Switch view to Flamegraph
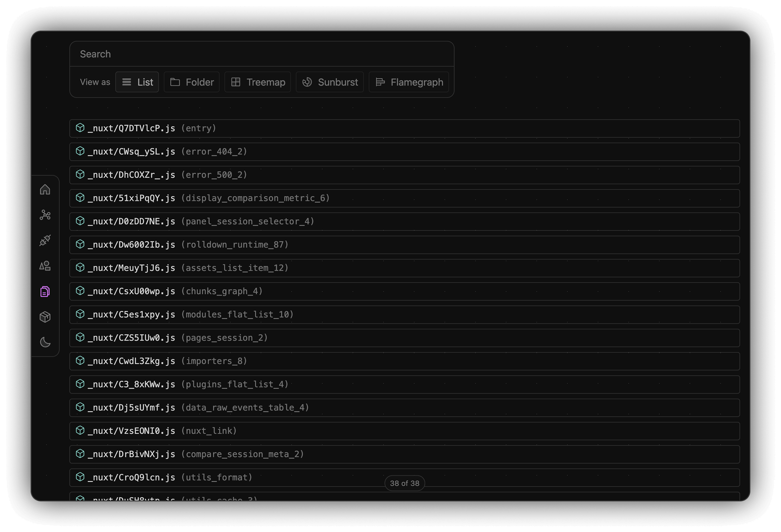Image resolution: width=781 pixels, height=532 pixels. coord(409,82)
